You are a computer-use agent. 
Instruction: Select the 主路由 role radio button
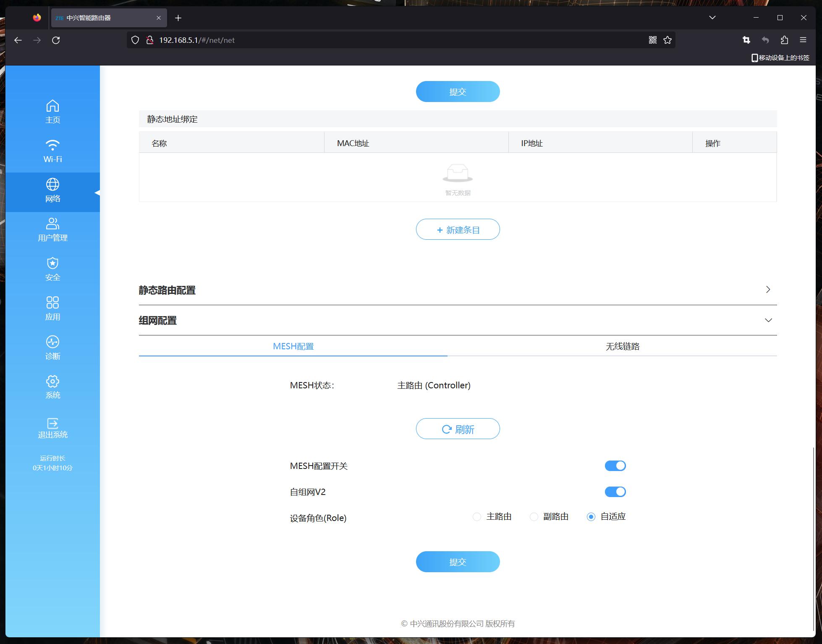(477, 517)
